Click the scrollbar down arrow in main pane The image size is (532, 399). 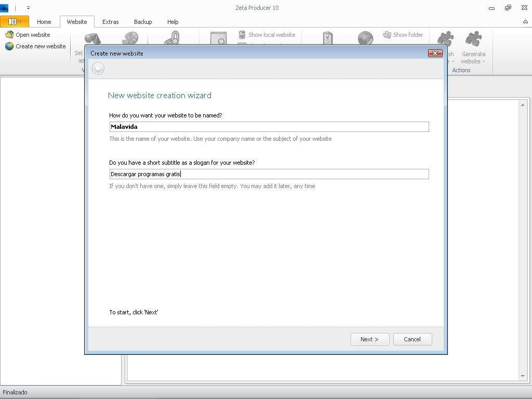click(523, 376)
